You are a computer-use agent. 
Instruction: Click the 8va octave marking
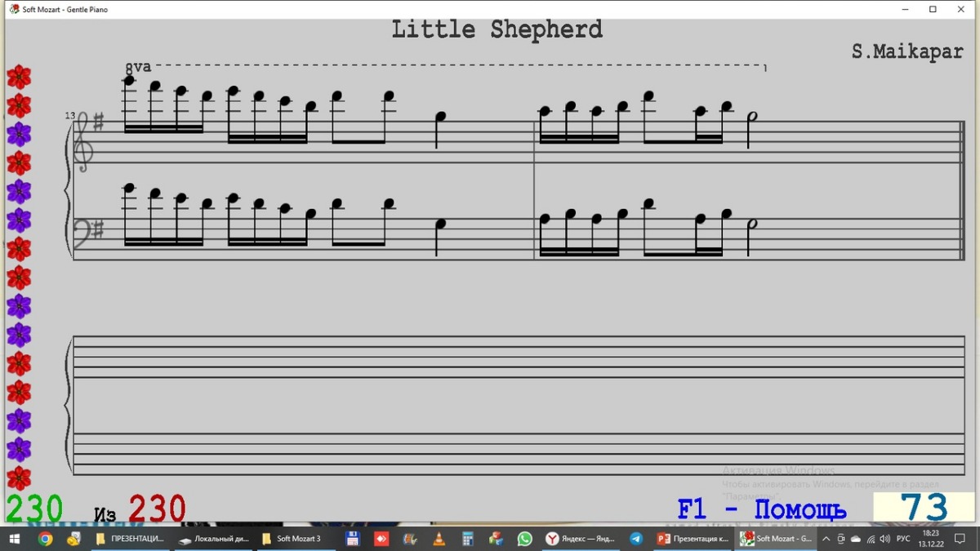tap(138, 67)
